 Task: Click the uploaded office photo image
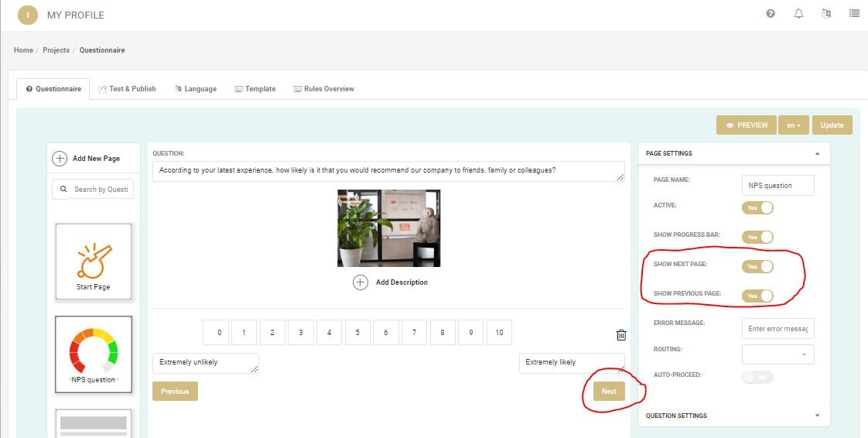(x=388, y=228)
